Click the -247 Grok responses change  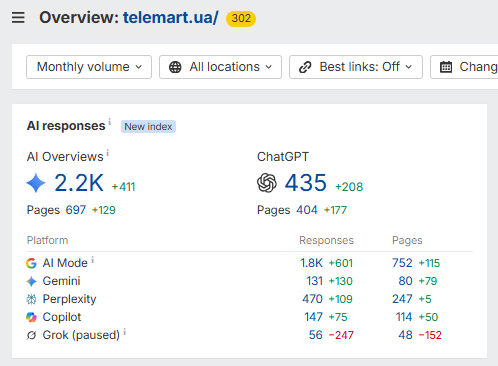(341, 335)
